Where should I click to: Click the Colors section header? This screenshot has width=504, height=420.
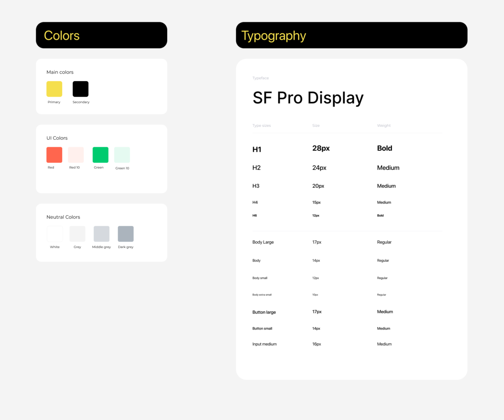click(102, 35)
